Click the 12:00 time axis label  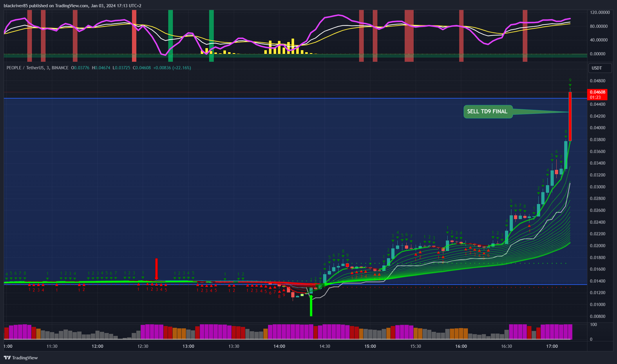coord(97,346)
